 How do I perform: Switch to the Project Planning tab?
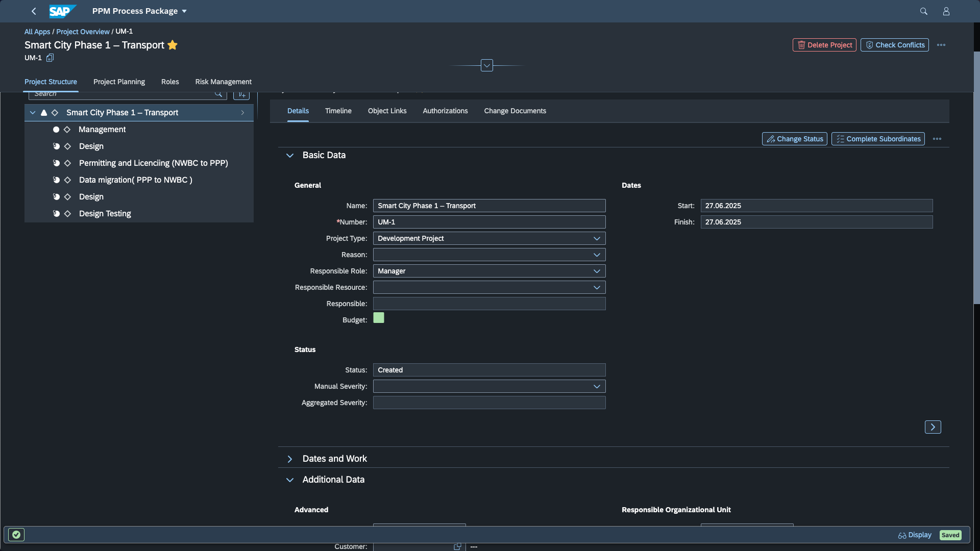coord(119,82)
